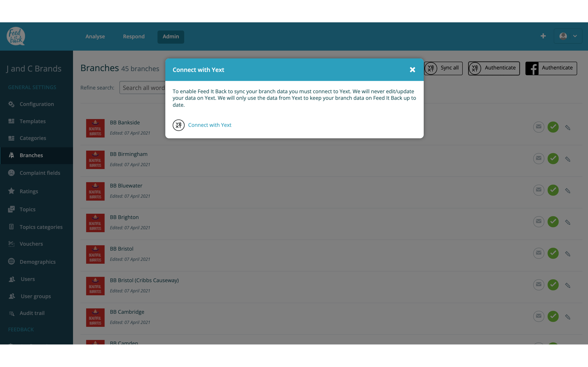Open the user profile dropdown
The image size is (588, 367).
(x=568, y=36)
